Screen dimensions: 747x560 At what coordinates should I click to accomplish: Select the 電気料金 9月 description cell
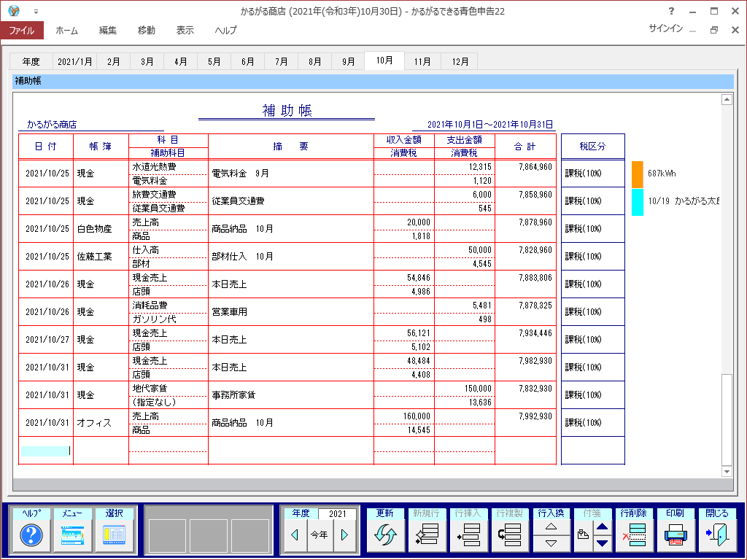(290, 174)
